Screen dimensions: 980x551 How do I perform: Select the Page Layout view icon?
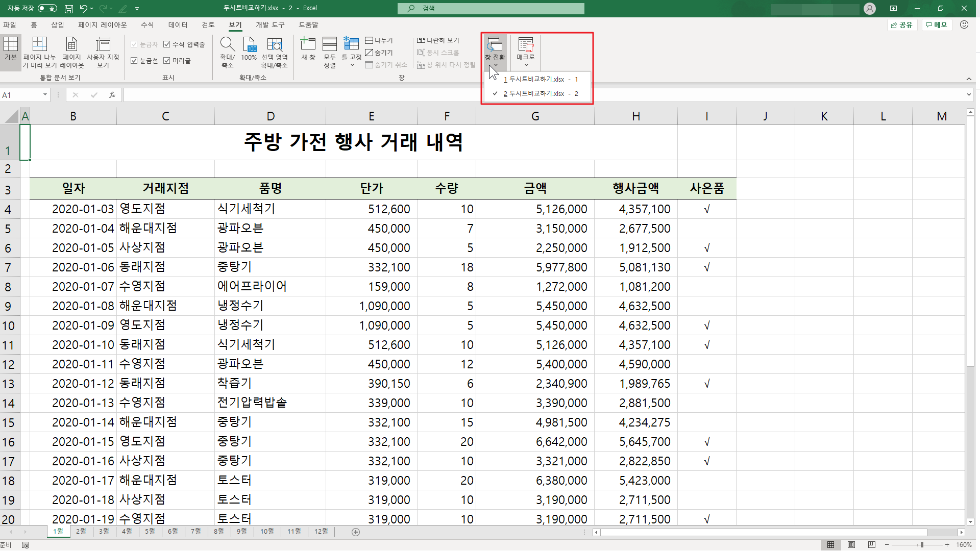[x=71, y=44]
